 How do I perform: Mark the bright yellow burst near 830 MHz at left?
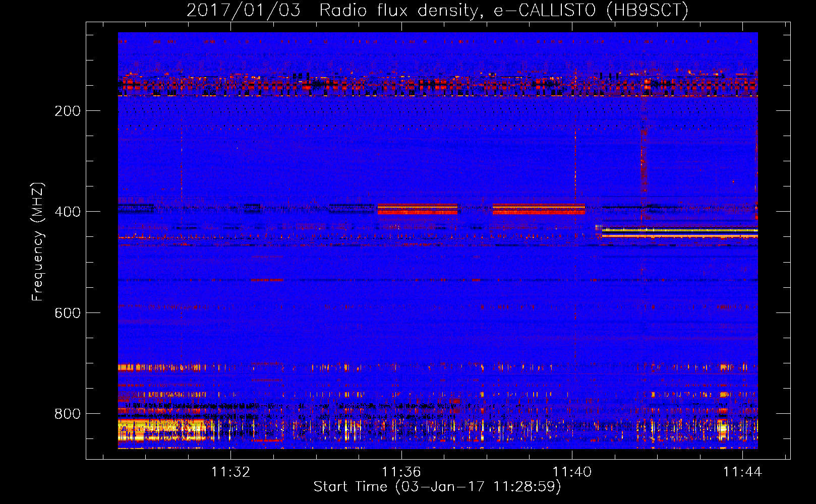pos(162,430)
